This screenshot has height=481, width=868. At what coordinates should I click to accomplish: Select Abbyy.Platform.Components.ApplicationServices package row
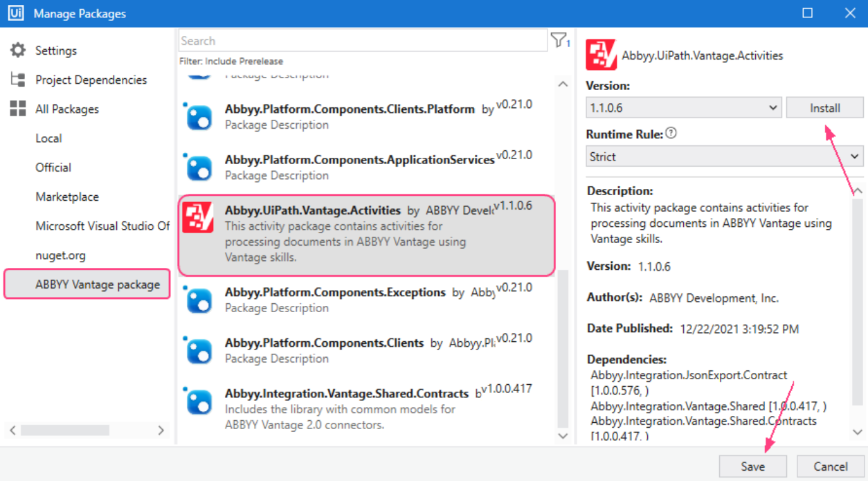point(367,167)
